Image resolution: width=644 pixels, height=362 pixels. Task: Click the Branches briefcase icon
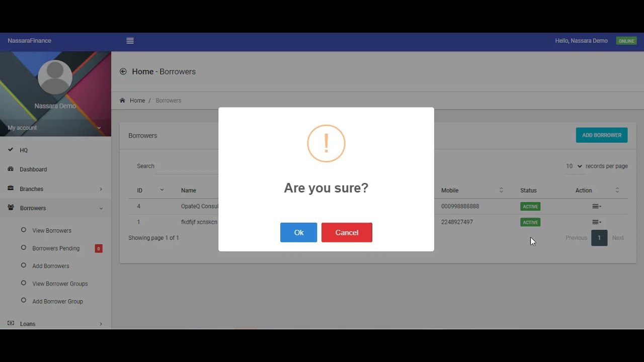pos(11,189)
